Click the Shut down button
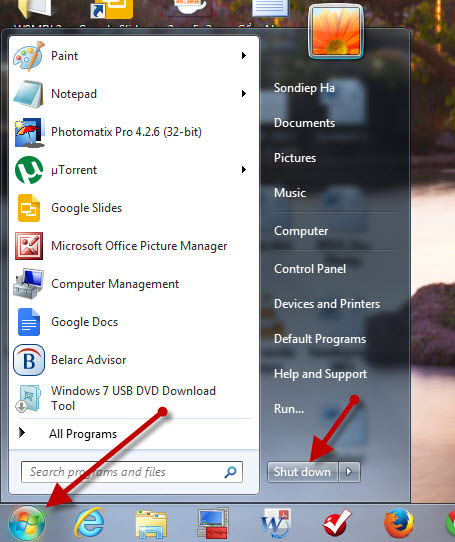This screenshot has width=455, height=542. point(303,472)
